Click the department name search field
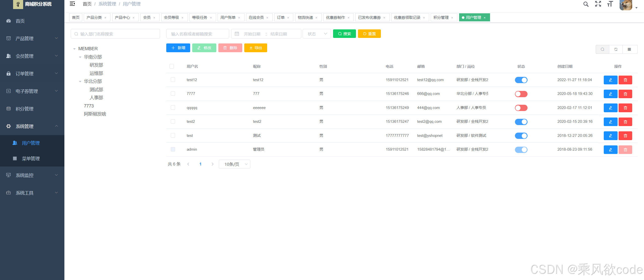 pyautogui.click(x=115, y=34)
